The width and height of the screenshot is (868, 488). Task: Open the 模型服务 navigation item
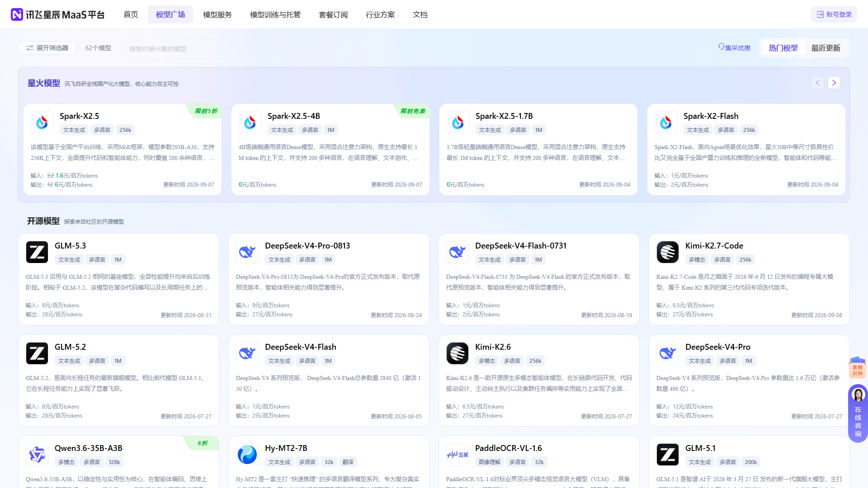[217, 14]
